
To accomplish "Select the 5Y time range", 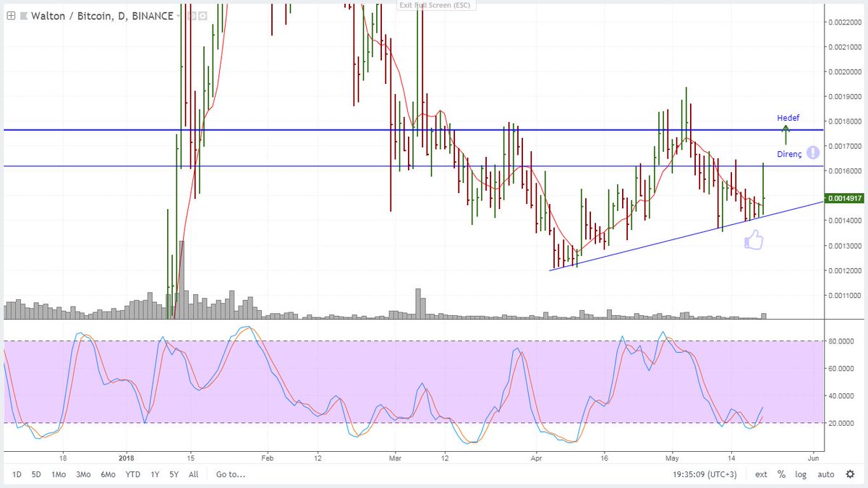I will [174, 475].
